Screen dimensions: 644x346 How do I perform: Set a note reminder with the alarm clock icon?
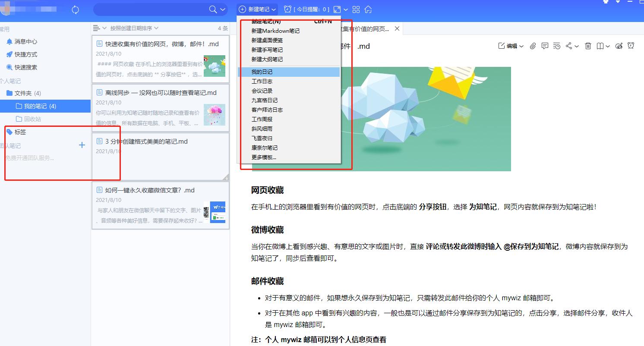631,46
